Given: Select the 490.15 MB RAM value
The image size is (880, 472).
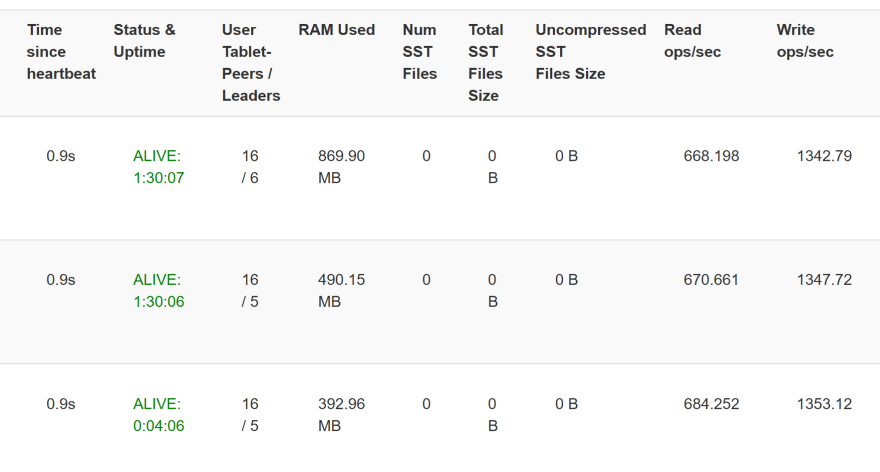Looking at the screenshot, I should (x=341, y=291).
